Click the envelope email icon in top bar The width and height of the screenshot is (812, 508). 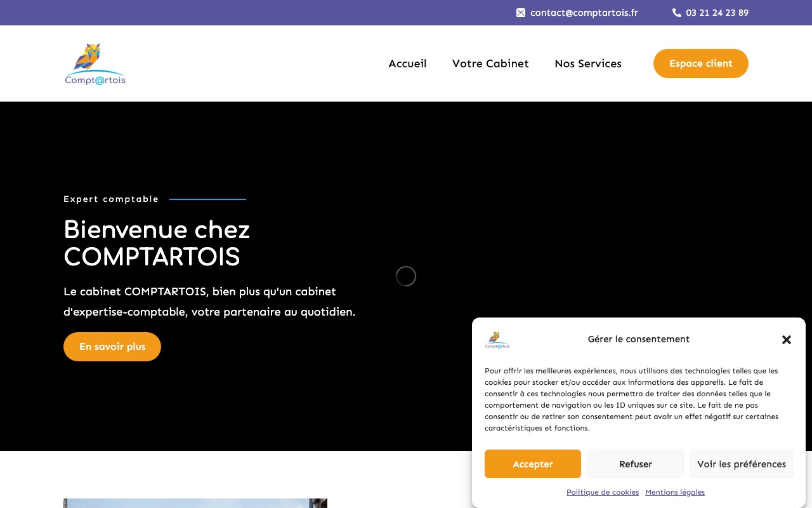pos(521,13)
